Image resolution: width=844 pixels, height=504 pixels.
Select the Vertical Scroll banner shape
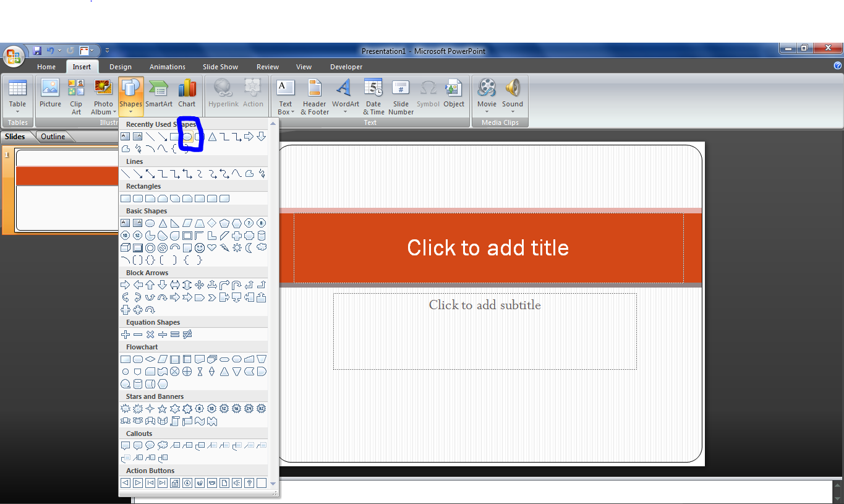pos(175,421)
